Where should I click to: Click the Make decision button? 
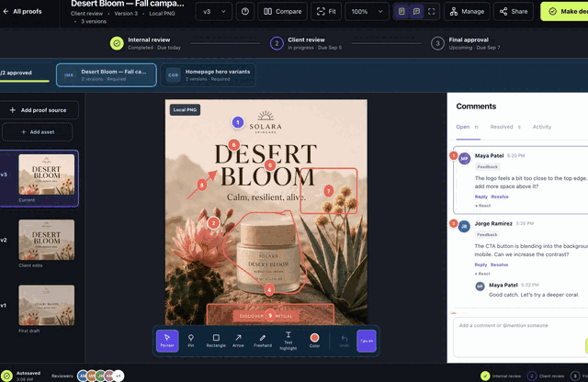[564, 12]
